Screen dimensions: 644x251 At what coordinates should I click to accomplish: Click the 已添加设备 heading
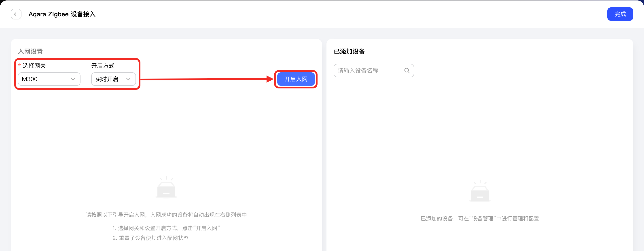(349, 51)
